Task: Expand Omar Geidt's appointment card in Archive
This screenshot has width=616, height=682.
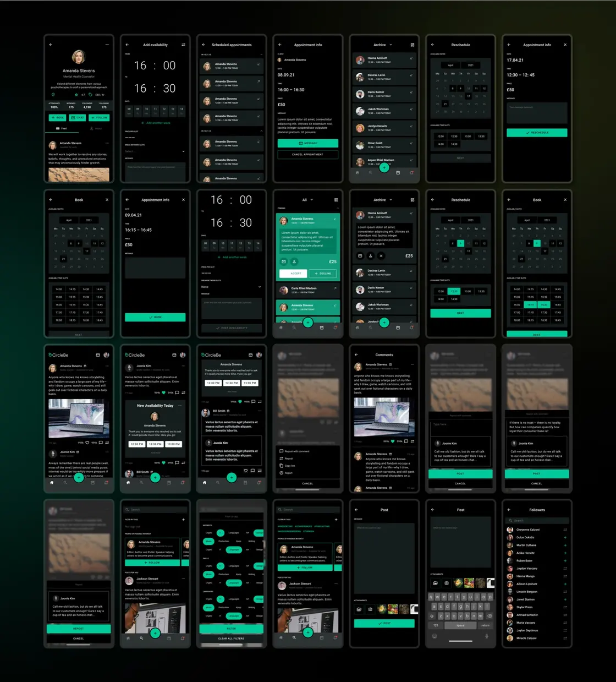Action: [x=411, y=144]
